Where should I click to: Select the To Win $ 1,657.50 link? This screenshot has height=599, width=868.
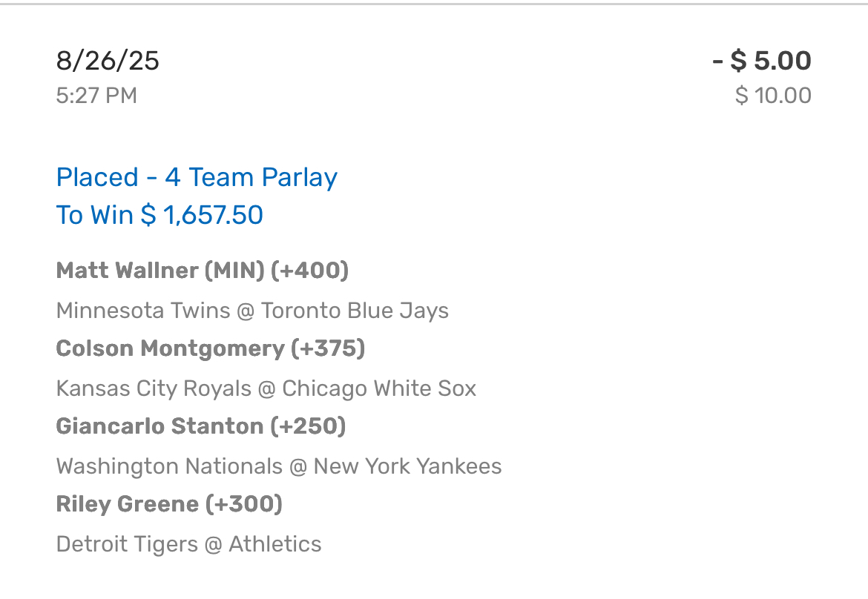(x=160, y=215)
